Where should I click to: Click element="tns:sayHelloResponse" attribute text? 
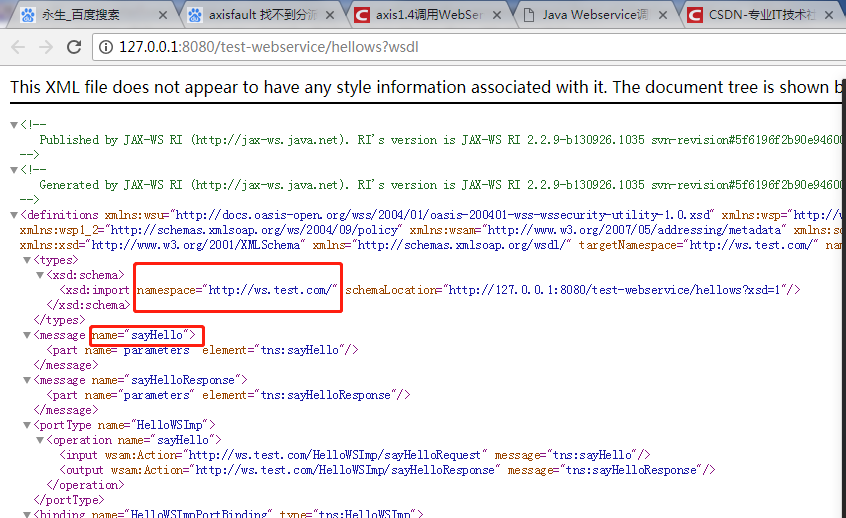tap(299, 395)
